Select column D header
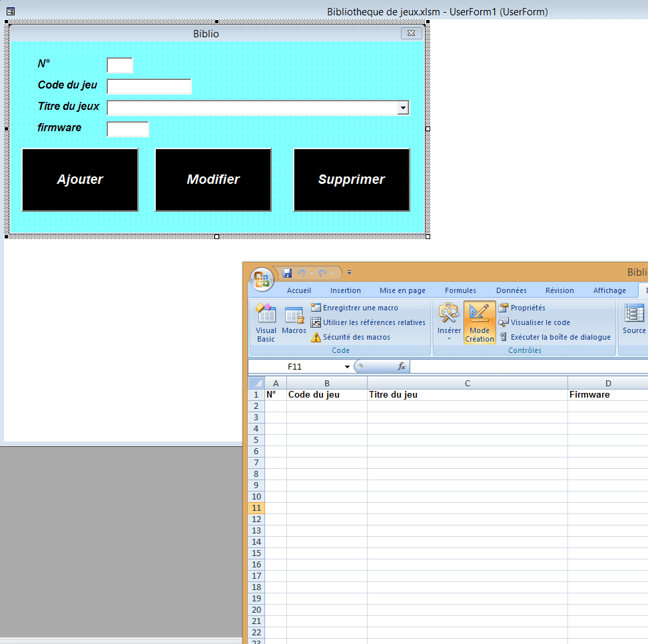 [608, 383]
